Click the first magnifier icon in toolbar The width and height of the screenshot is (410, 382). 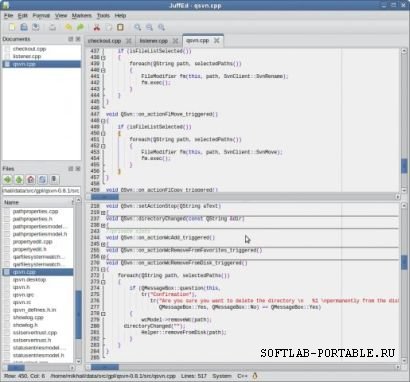137,27
